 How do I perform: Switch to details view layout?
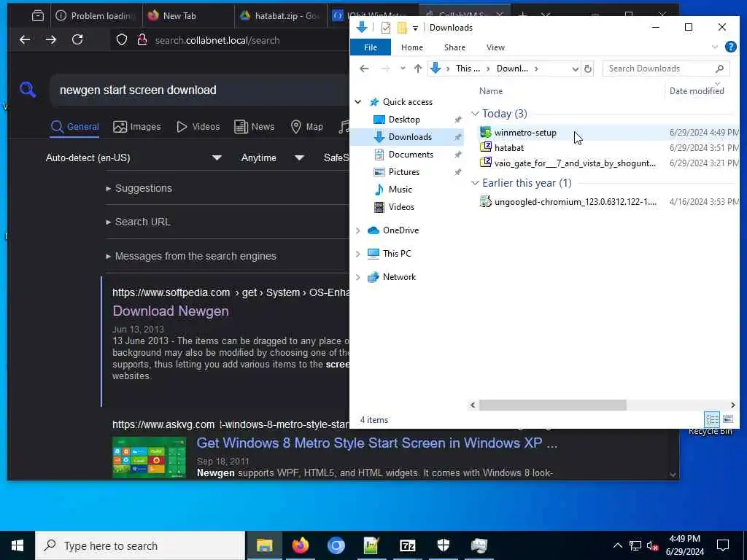[x=713, y=419]
